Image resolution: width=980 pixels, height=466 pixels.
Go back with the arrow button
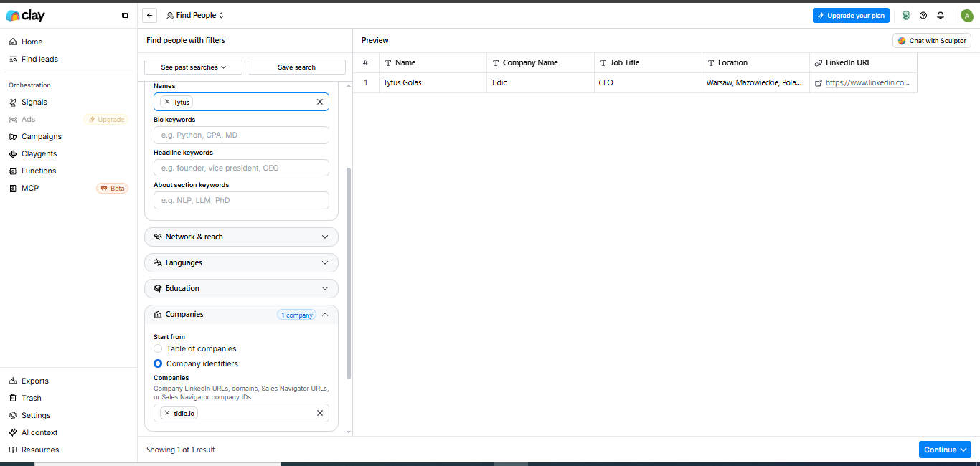[149, 15]
